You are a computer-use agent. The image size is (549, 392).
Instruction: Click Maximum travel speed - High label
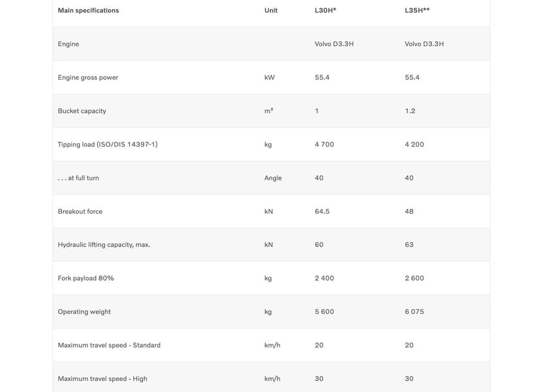tap(102, 378)
